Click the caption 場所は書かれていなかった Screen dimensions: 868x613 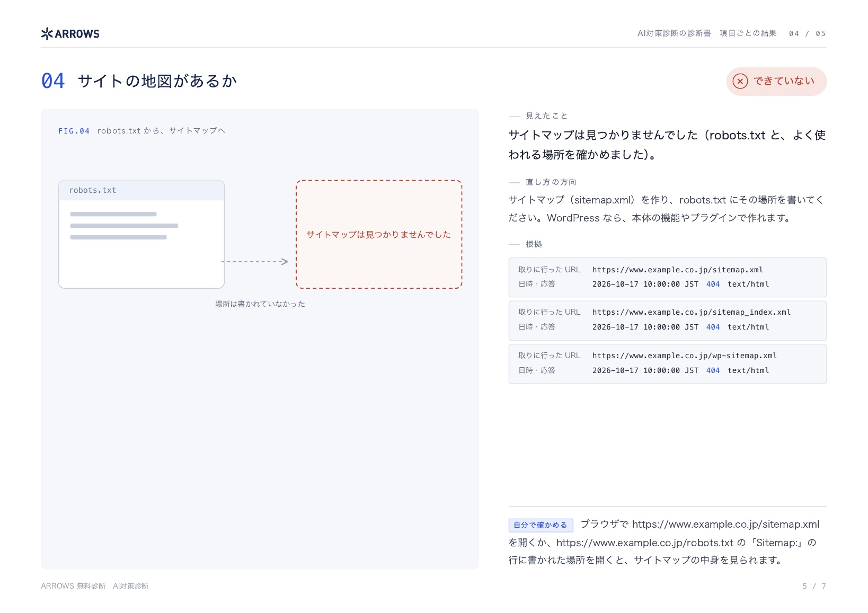click(260, 304)
